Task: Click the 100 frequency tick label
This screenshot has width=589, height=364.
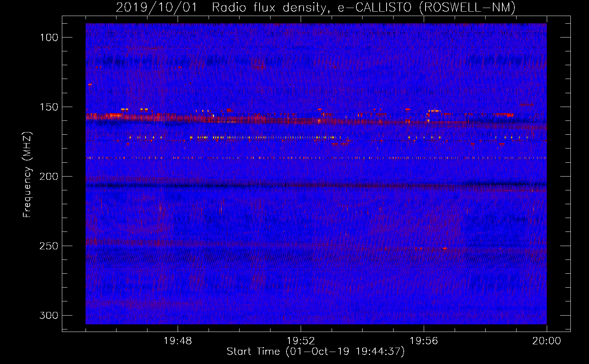Action: click(x=49, y=37)
